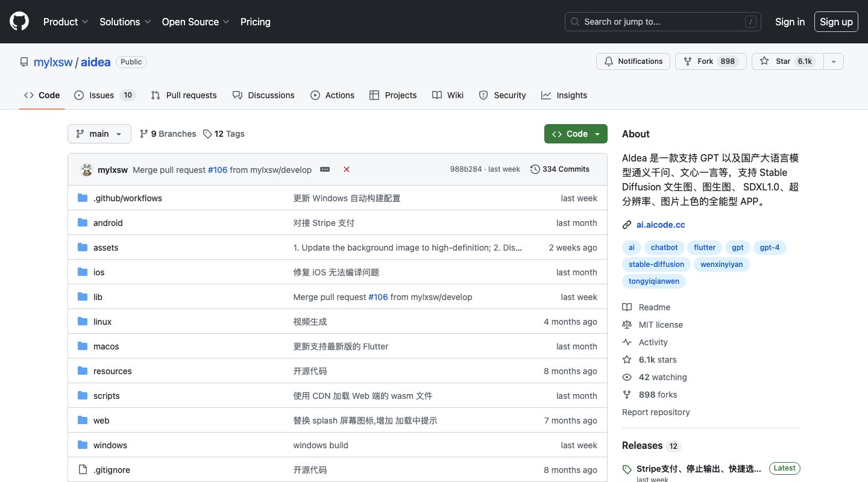Open the .github/workflows folder
This screenshot has width=868, height=482.
(x=128, y=198)
